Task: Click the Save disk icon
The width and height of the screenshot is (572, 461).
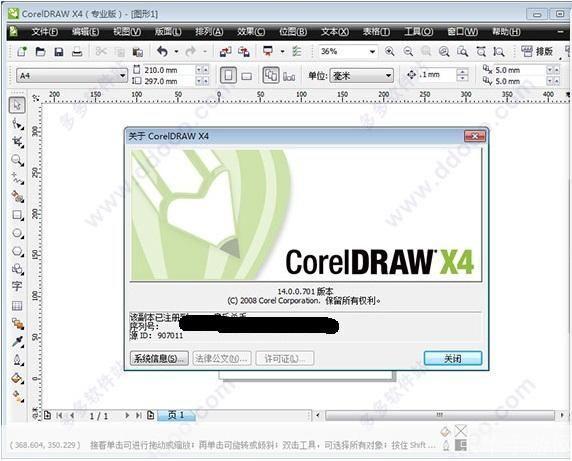Action: [59, 52]
